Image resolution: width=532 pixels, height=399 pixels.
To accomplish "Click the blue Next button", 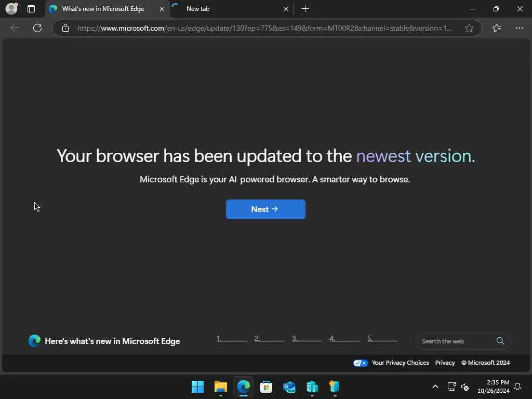I will pos(265,209).
